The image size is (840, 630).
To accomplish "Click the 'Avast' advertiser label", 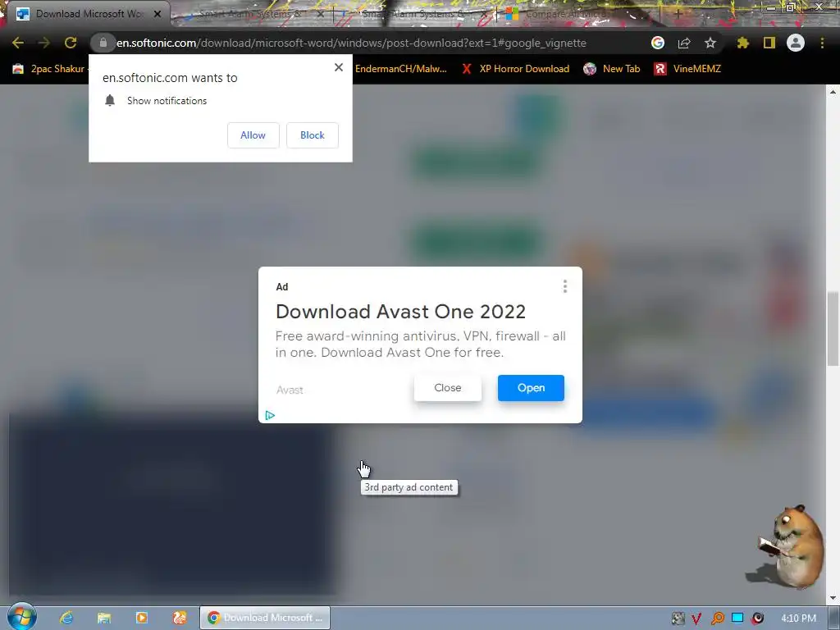I will coord(290,390).
